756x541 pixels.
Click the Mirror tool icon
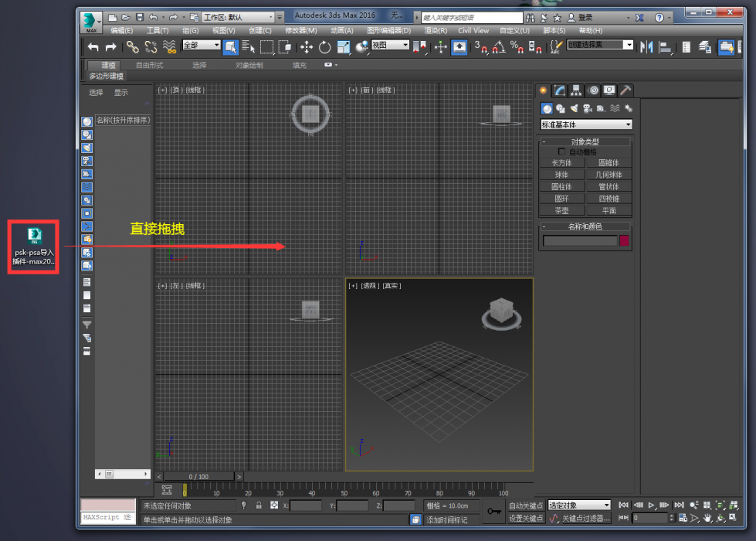[646, 47]
